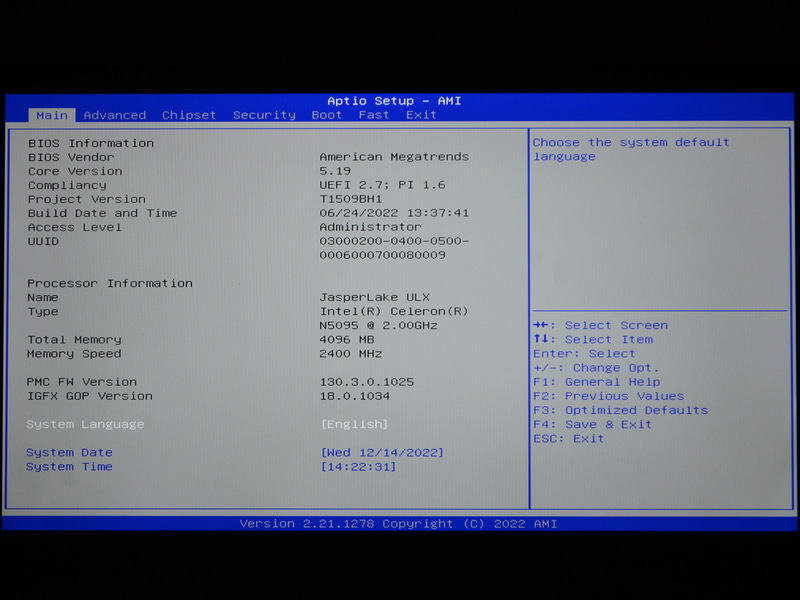Click the 4096 MB memory value
Screen dimensions: 800x600
[x=347, y=340]
